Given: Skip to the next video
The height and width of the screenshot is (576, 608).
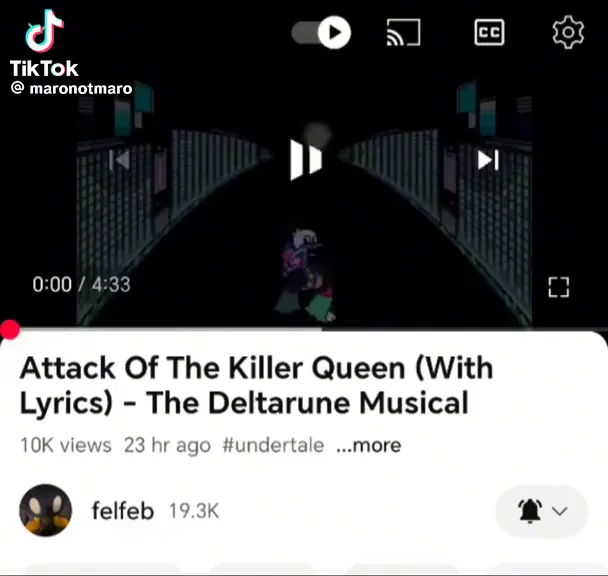Looking at the screenshot, I should coord(488,160).
